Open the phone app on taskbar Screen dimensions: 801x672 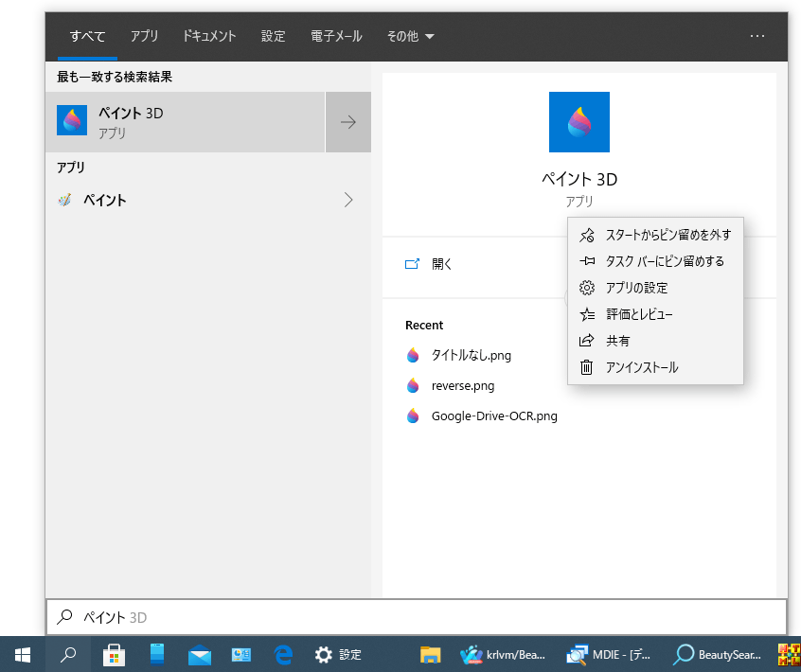(157, 655)
